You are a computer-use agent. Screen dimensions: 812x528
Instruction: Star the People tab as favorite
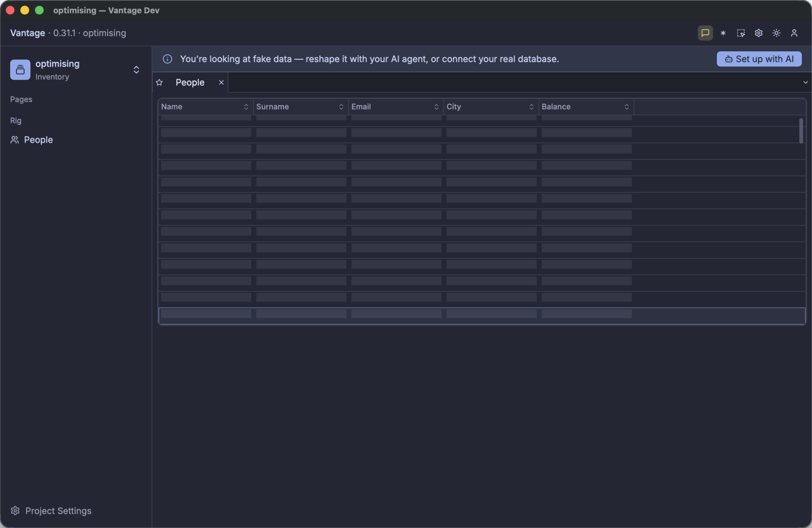(x=159, y=82)
